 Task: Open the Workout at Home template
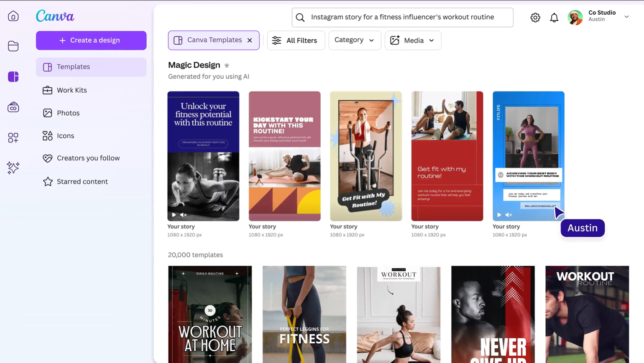[210, 315]
